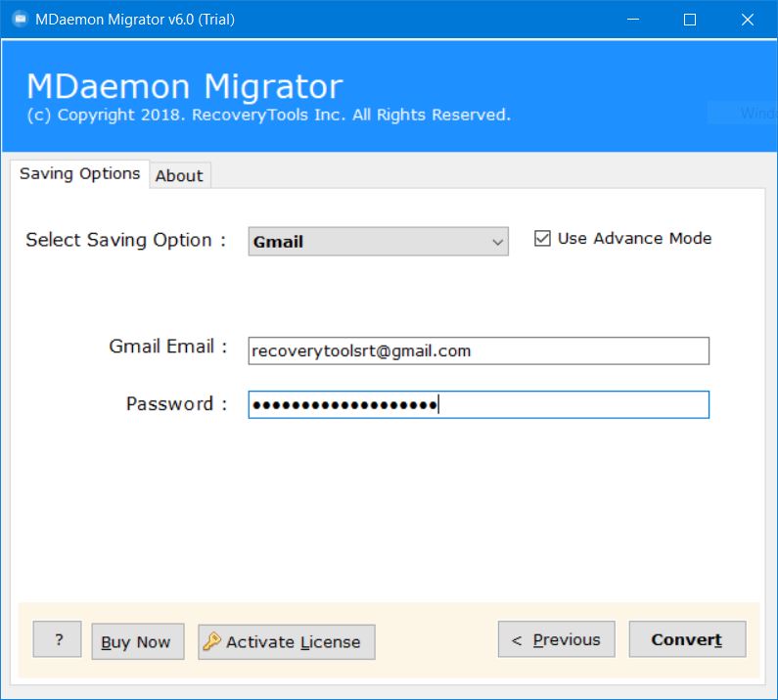Click the 'Select Saving Option :' label
Image resolution: width=778 pixels, height=700 pixels.
pyautogui.click(x=126, y=240)
